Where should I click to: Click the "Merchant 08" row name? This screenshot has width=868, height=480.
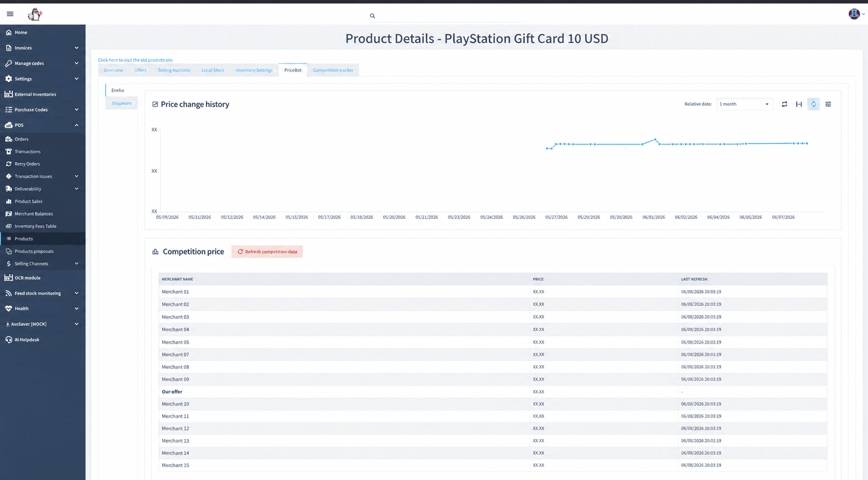[x=176, y=367]
